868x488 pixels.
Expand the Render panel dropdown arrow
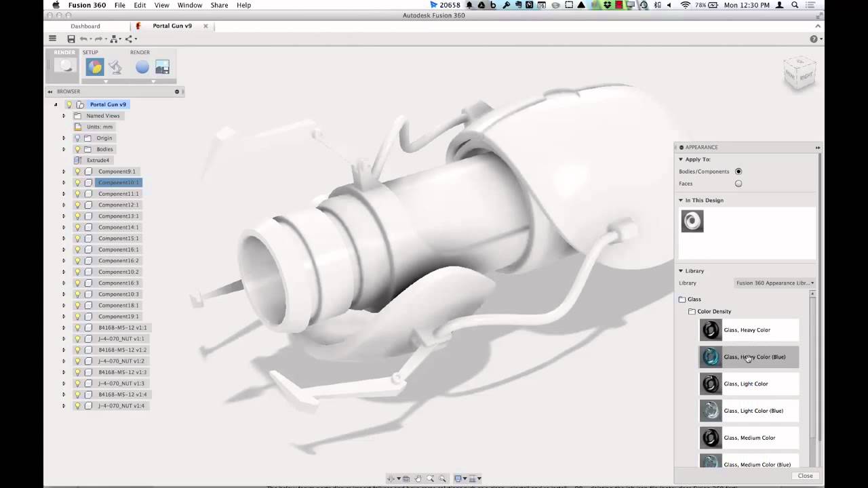pos(153,81)
